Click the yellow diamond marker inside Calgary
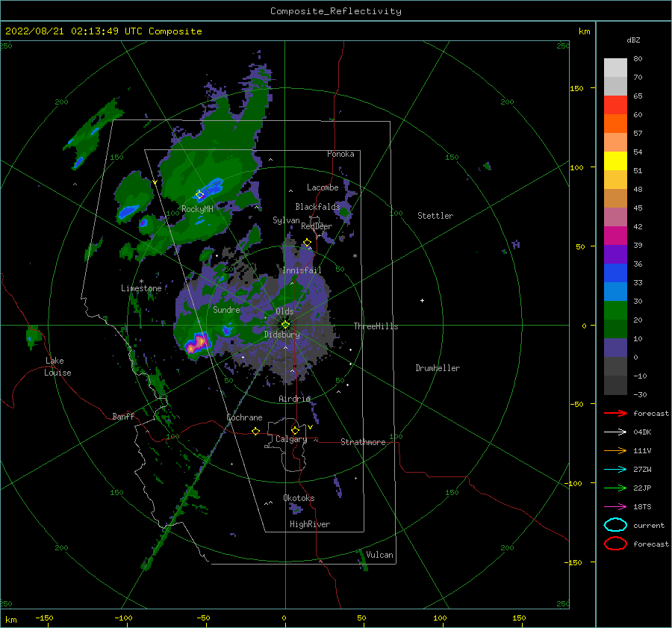The image size is (672, 628). click(x=295, y=430)
